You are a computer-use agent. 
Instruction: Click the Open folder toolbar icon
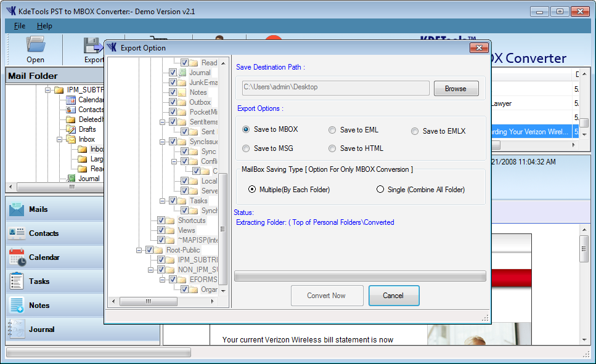point(35,45)
